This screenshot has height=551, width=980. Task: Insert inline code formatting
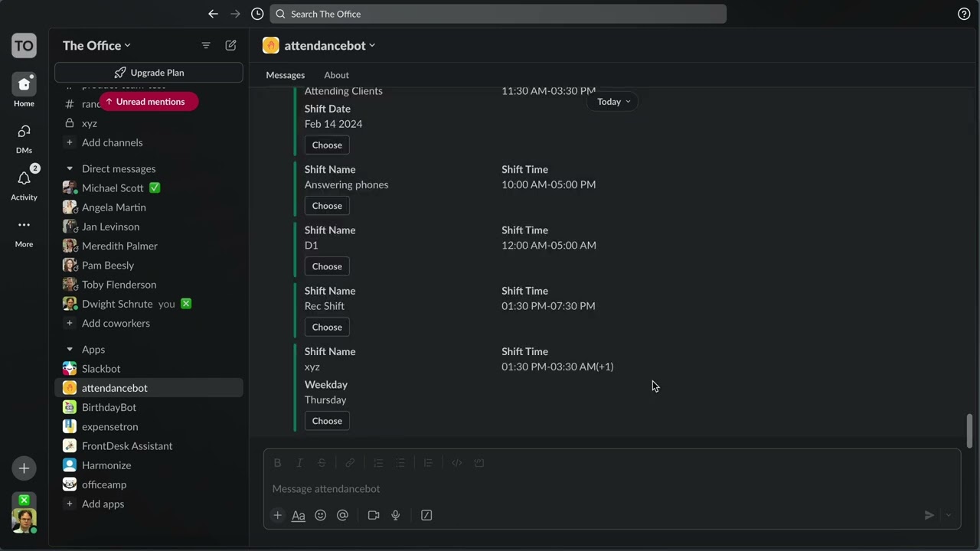click(x=457, y=462)
